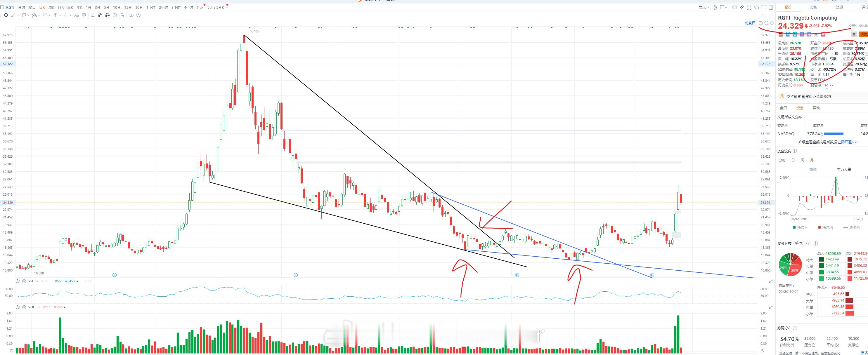Screen dimensions: 868x355
Task: Toggle the right sidebar panel icon
Action: [x=771, y=7]
